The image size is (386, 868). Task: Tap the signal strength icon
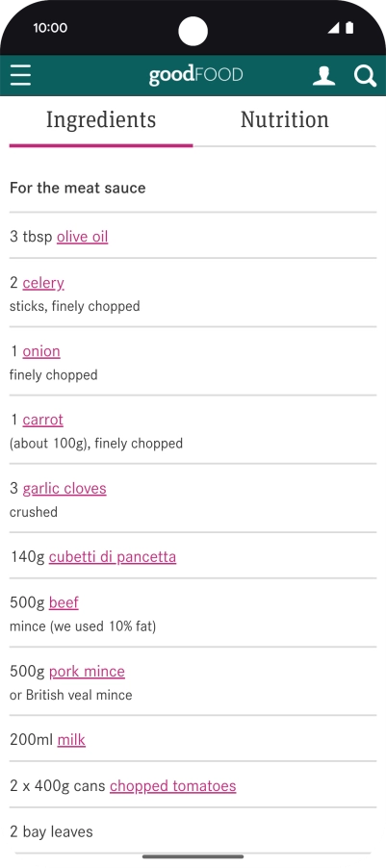pos(333,28)
